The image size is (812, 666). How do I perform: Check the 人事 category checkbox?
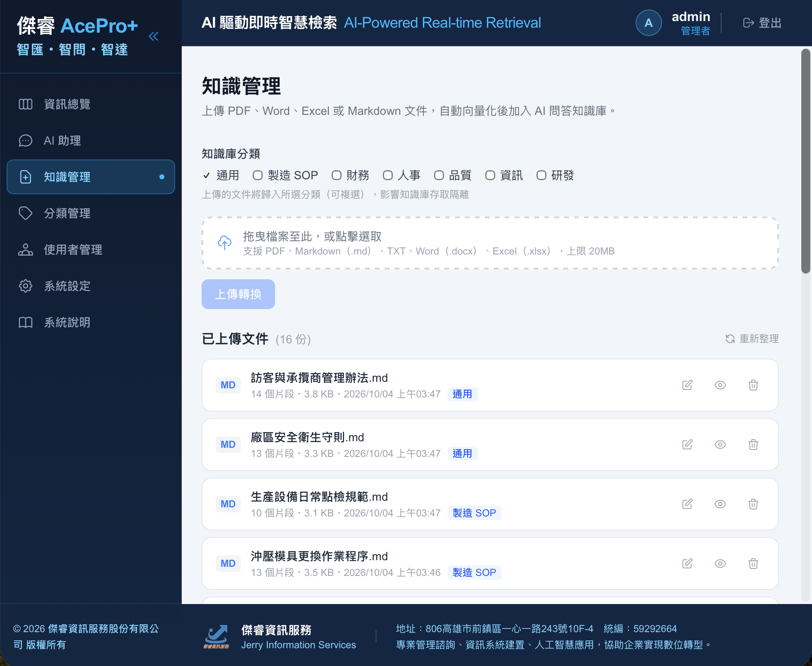(x=388, y=176)
